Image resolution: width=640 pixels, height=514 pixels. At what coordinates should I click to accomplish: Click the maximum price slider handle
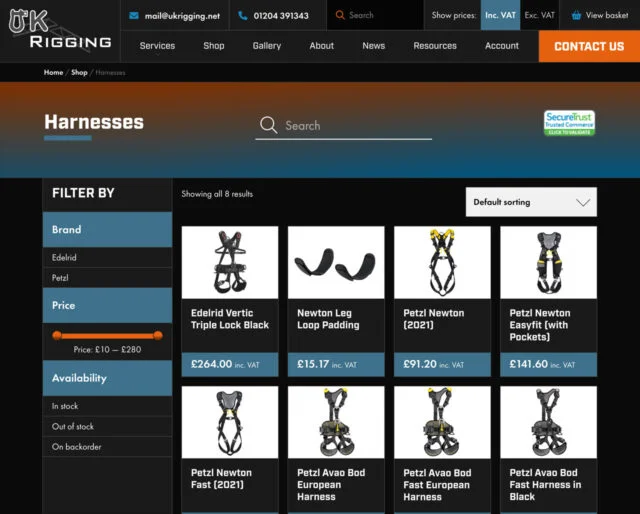pyautogui.click(x=158, y=336)
